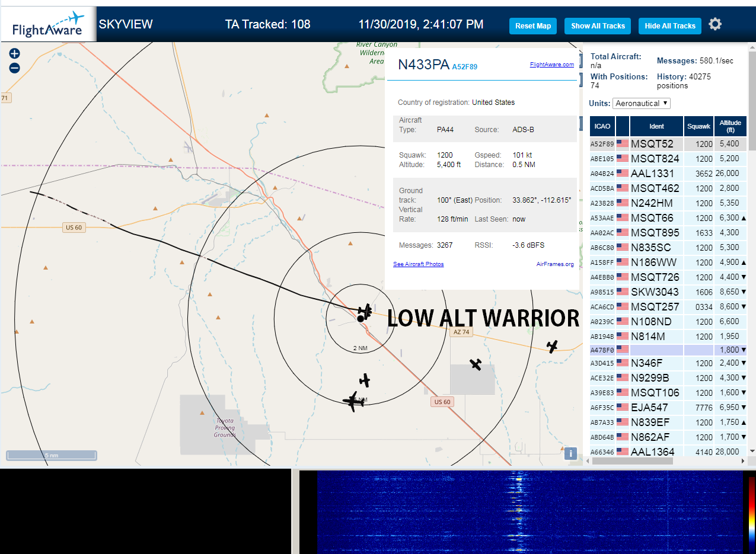Select the MSQT106 aircraft row
This screenshot has height=554, width=756.
click(x=668, y=393)
